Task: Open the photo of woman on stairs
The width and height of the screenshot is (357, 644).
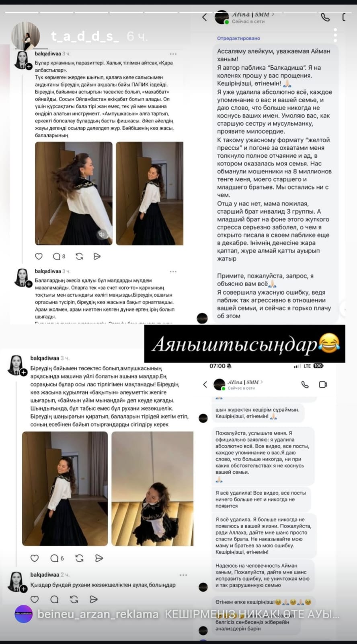Action: pos(152,489)
